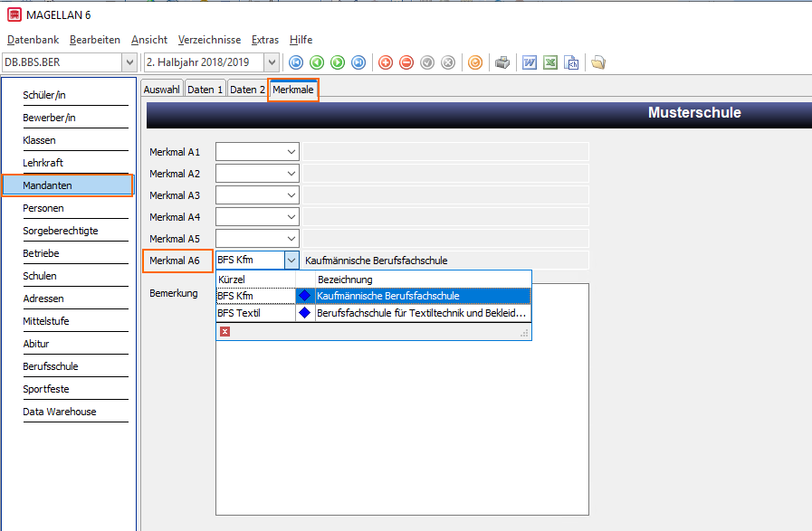
Task: Export to Word icon
Action: click(x=530, y=62)
